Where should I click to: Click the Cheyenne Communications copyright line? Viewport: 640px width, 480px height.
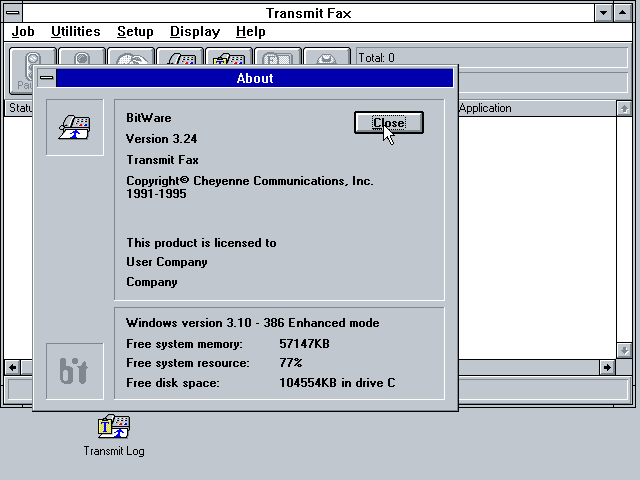click(x=250, y=187)
